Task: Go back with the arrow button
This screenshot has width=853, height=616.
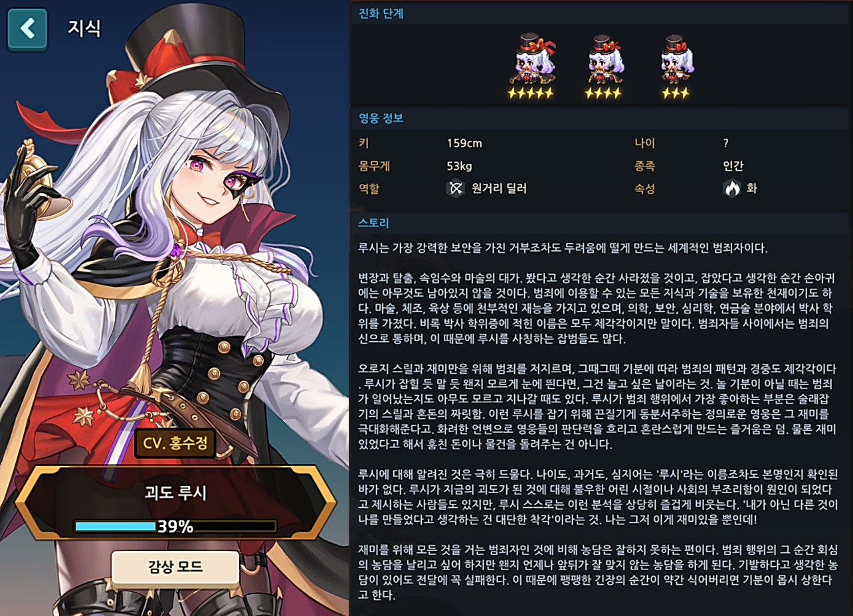Action: (27, 29)
